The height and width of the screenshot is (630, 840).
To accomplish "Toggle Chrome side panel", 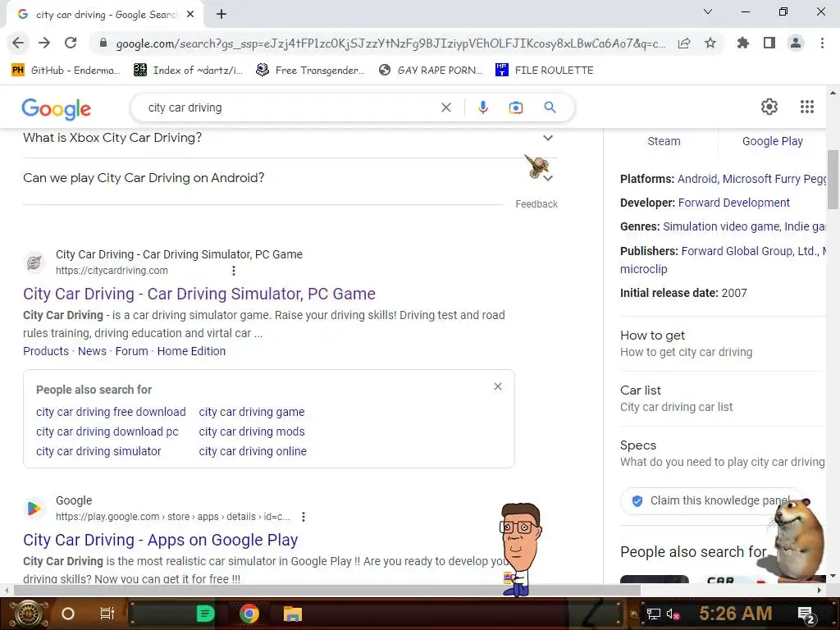I will (x=769, y=43).
